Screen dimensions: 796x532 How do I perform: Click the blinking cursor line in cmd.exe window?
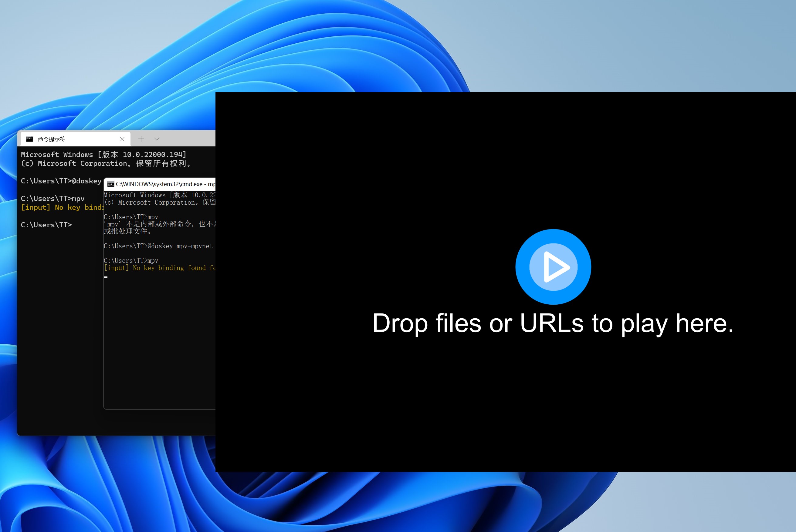coord(106,277)
